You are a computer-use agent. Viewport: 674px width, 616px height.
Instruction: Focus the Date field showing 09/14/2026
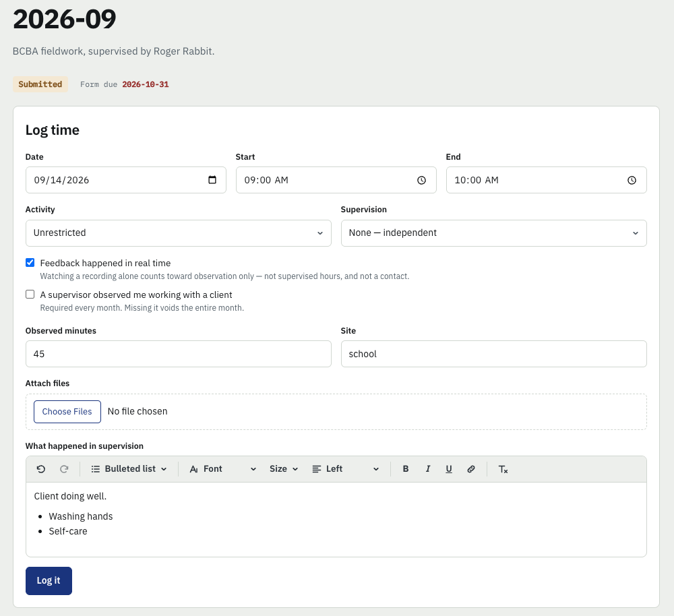pyautogui.click(x=126, y=180)
